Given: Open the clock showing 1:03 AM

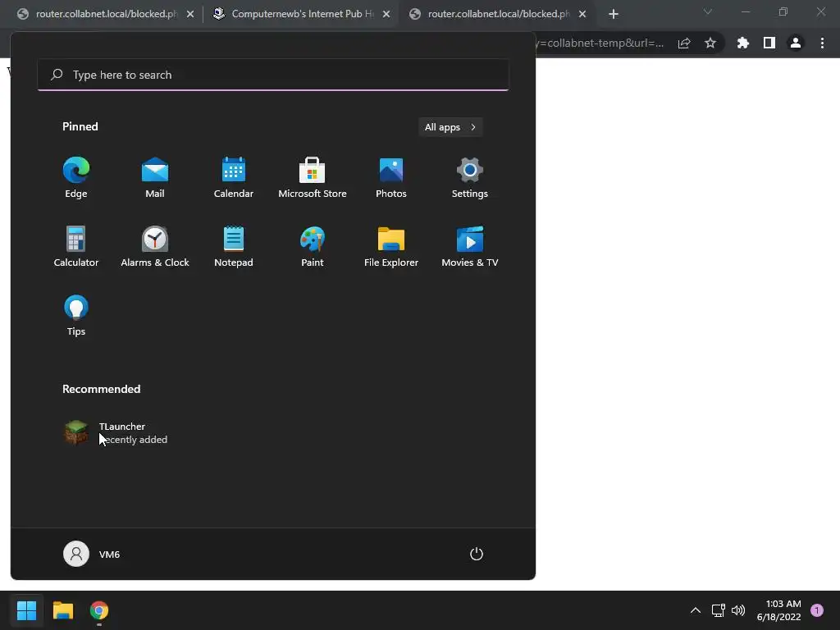Looking at the screenshot, I should click(x=779, y=610).
